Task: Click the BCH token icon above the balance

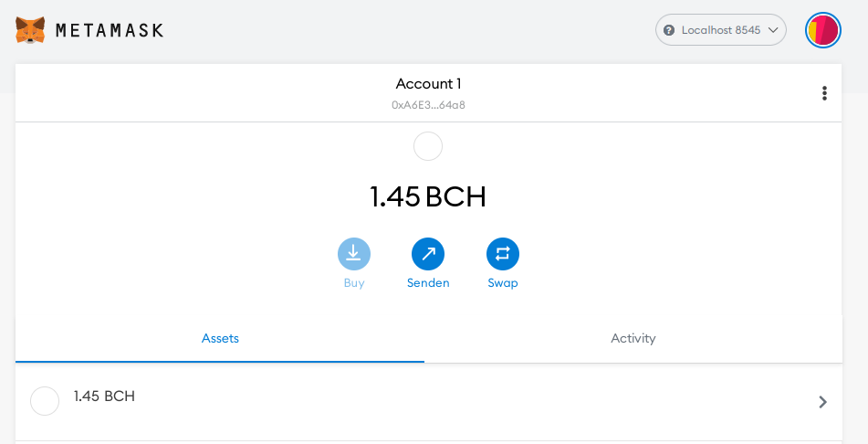Action: (x=428, y=146)
